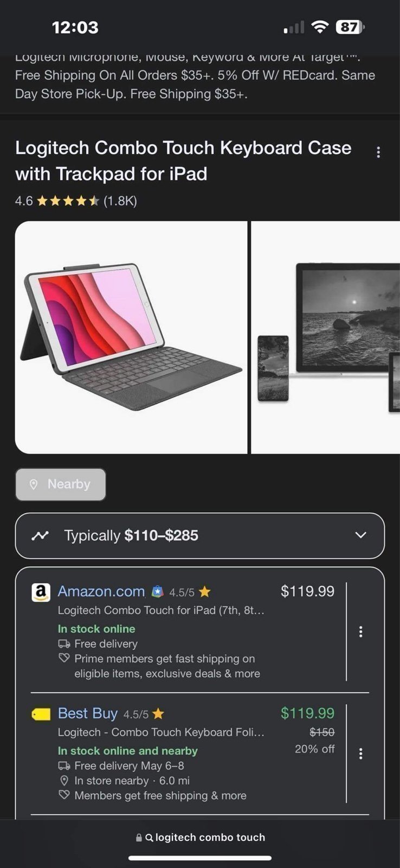Screen dimensions: 400x868
Task: View the second black-and-white product image
Action: 326,337
